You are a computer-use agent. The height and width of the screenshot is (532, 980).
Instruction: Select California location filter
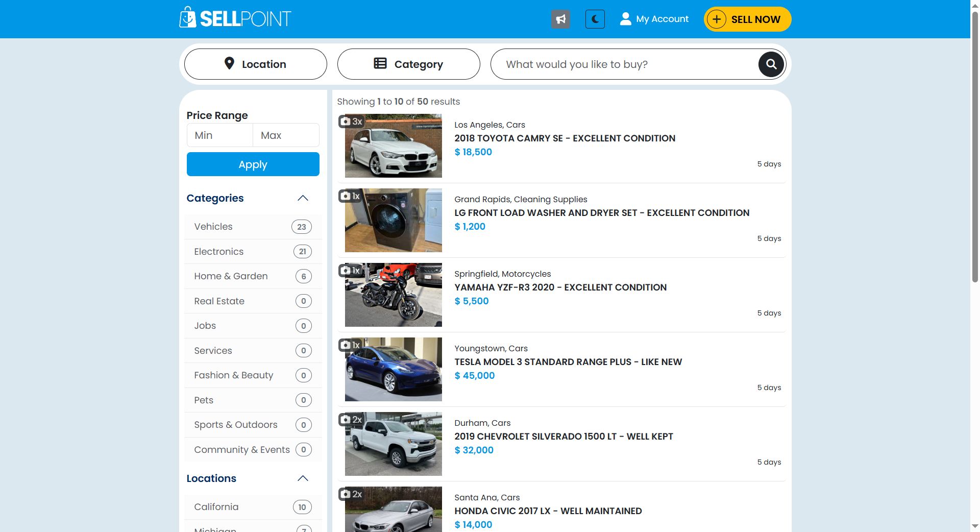[216, 507]
